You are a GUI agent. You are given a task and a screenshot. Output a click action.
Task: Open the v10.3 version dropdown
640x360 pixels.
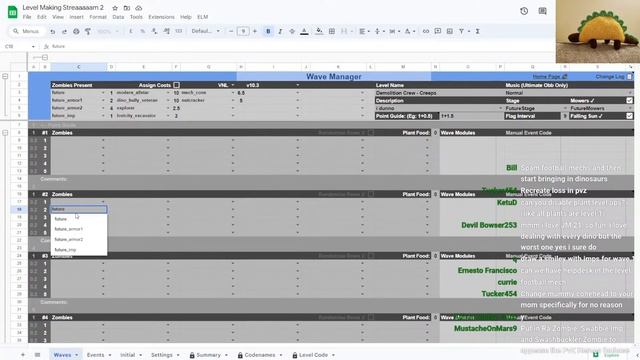(x=298, y=85)
